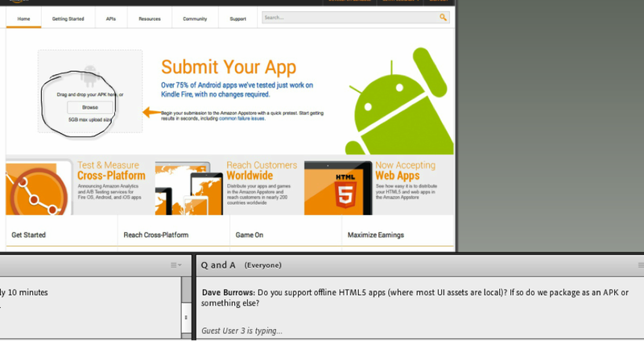The height and width of the screenshot is (341, 644).
Task: Click the Q and A pod options icon
Action: (x=641, y=265)
